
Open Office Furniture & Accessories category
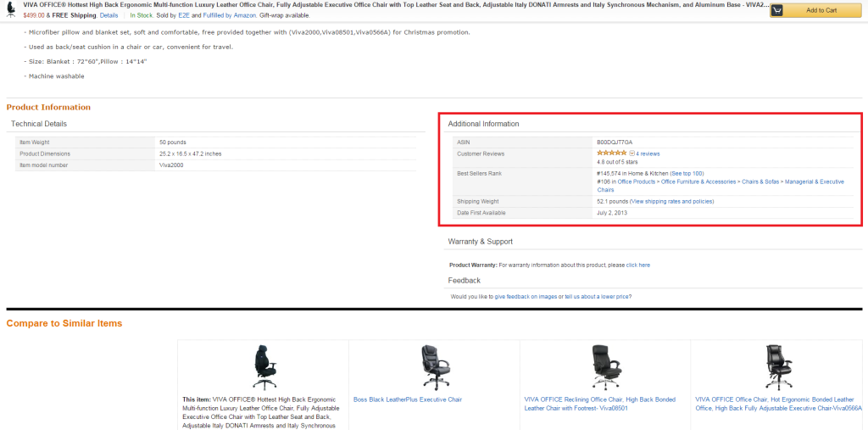(x=698, y=181)
